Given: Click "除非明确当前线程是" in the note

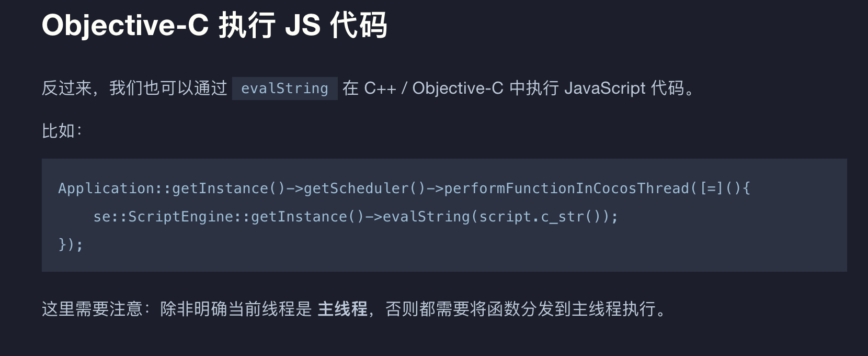Looking at the screenshot, I should pos(236,309).
